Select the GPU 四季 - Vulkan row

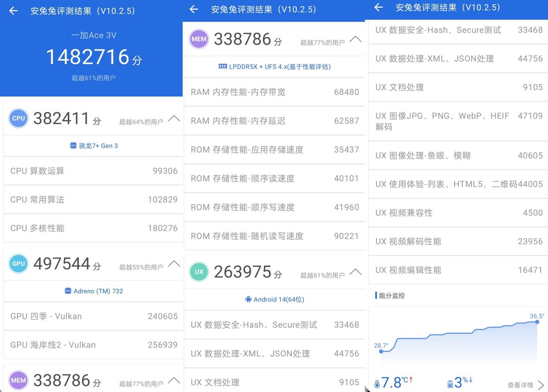click(x=93, y=316)
